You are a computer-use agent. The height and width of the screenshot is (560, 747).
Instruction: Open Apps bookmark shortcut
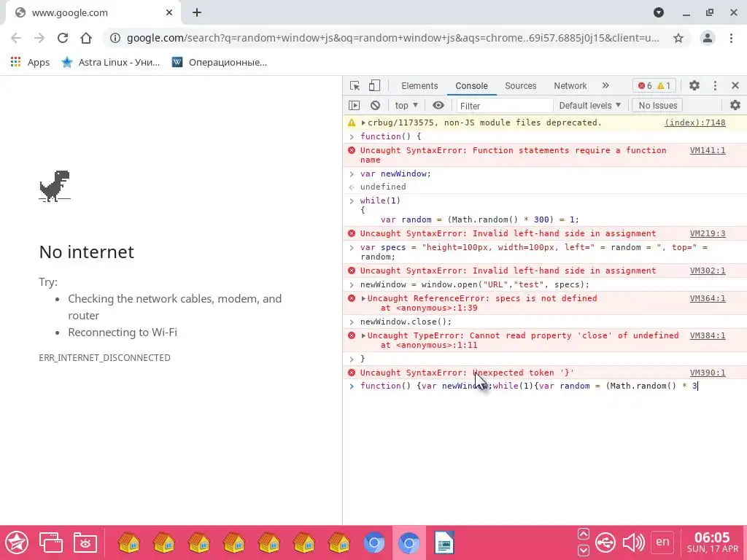(x=29, y=63)
